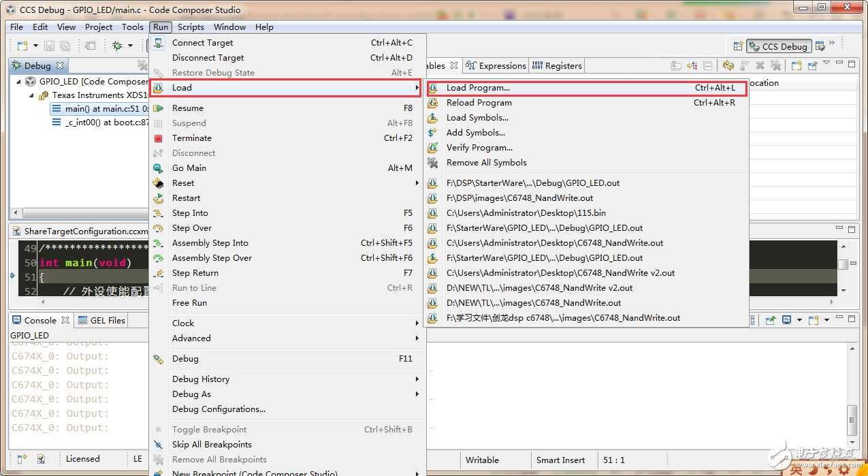Click the Reset icon in Run menu

click(159, 183)
